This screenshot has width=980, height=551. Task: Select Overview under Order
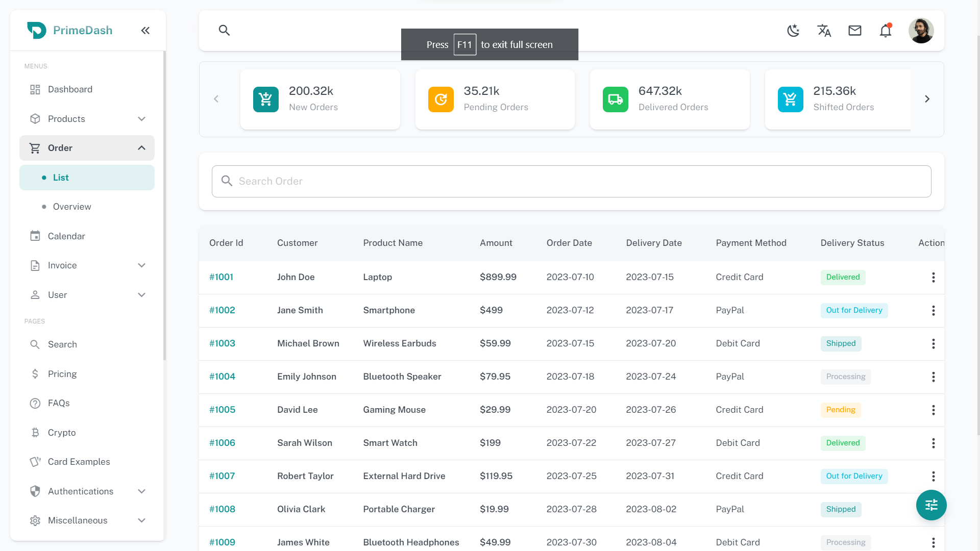[x=72, y=207]
